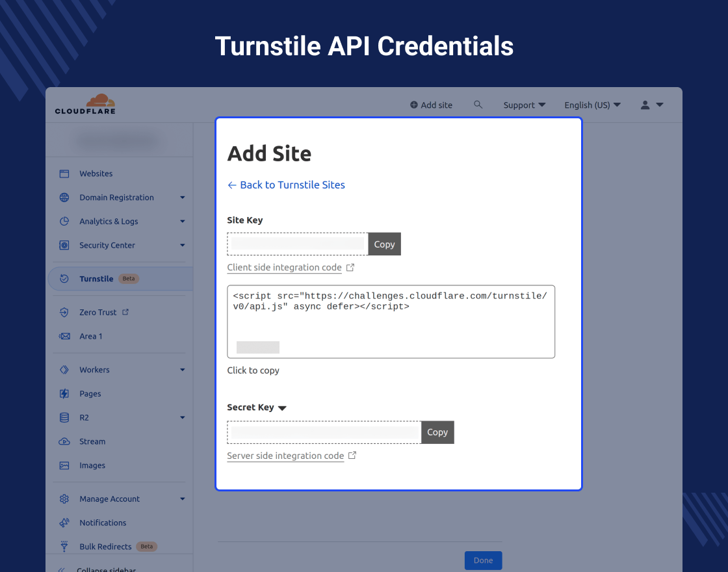Click the Domain Registration globe icon

pyautogui.click(x=64, y=198)
